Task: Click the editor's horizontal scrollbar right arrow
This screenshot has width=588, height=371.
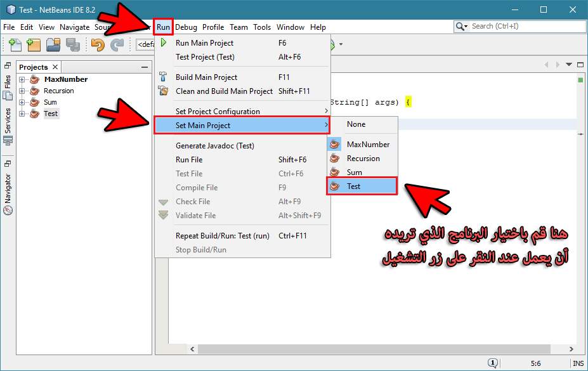Action: (571, 349)
